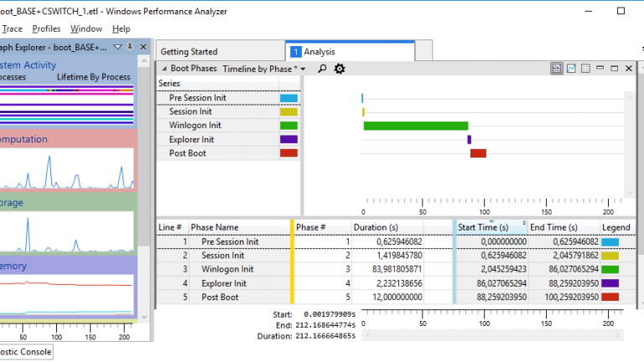Select the Computation CPU usage thumbnail graph

click(x=66, y=168)
